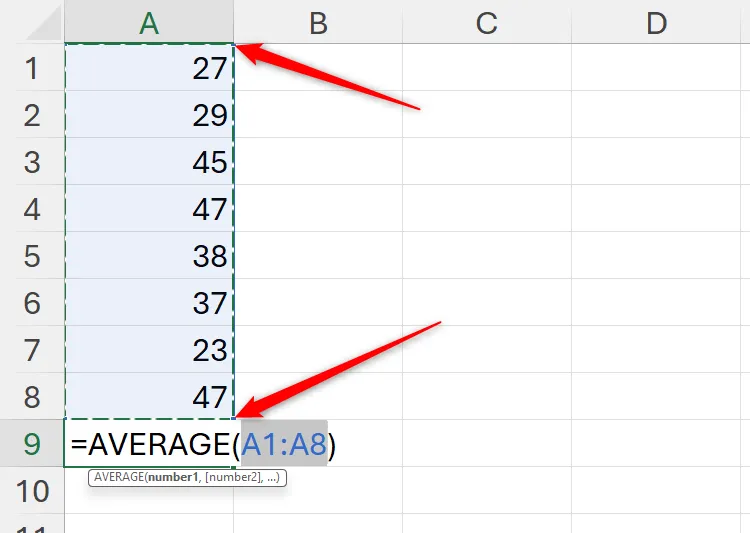Select column C header
This screenshot has width=750, height=533.
pos(487,22)
